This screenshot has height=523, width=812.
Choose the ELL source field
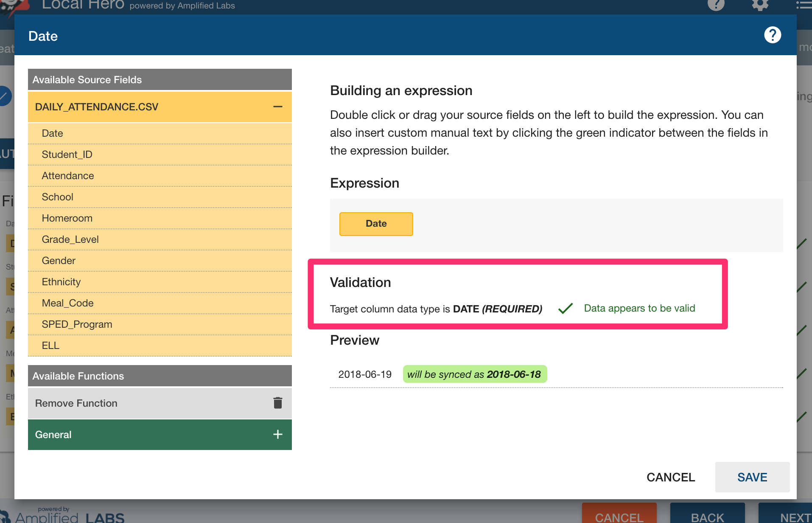tap(50, 346)
